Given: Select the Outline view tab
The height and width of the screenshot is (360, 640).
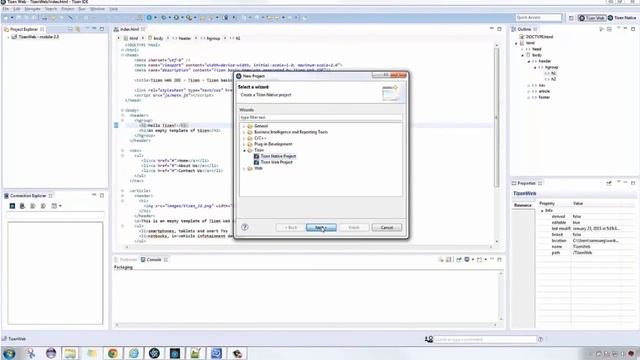Looking at the screenshot, I should point(524,29).
